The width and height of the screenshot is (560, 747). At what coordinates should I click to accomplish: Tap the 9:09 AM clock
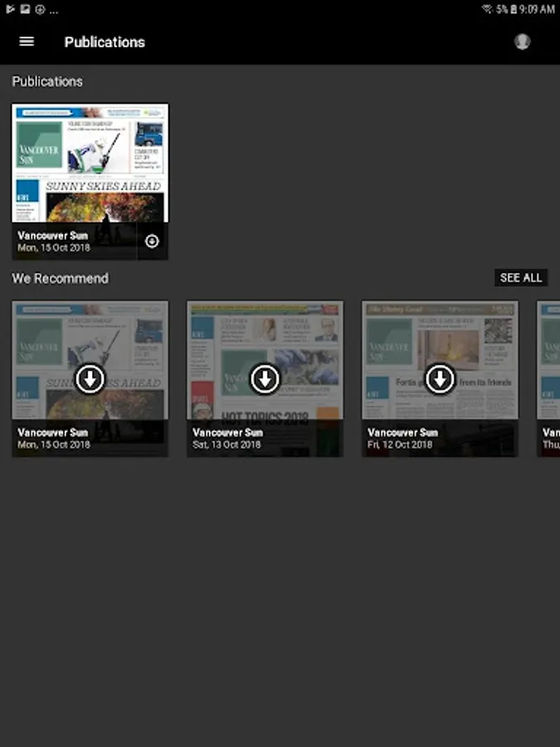537,9
